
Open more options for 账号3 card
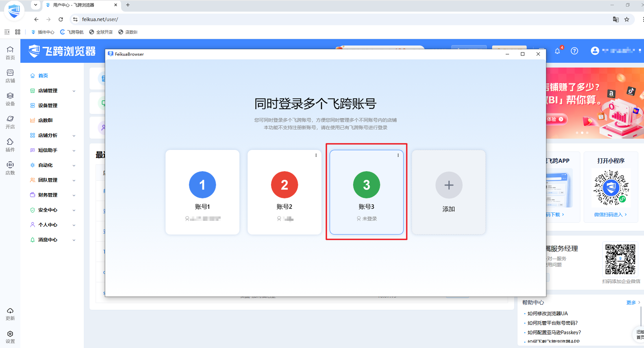(x=398, y=155)
